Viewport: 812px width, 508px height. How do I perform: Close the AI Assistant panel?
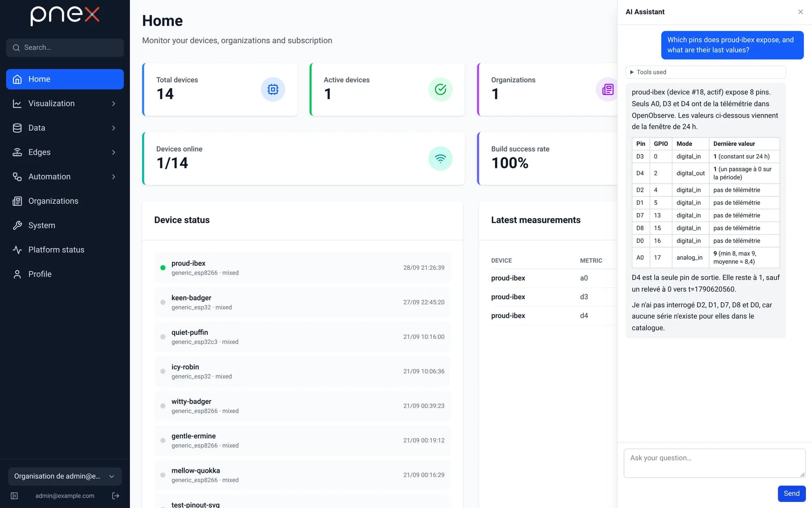pos(801,12)
